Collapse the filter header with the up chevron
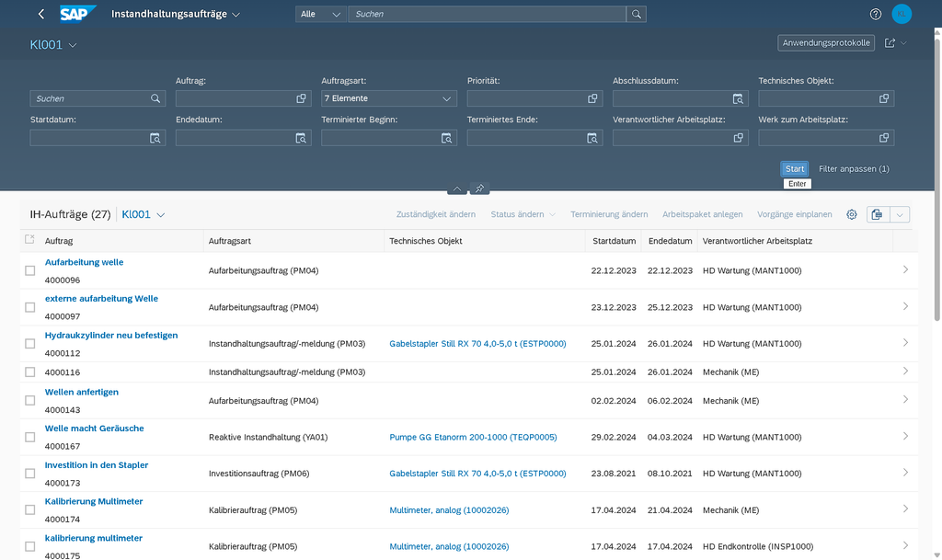The width and height of the screenshot is (942, 560). (x=457, y=189)
